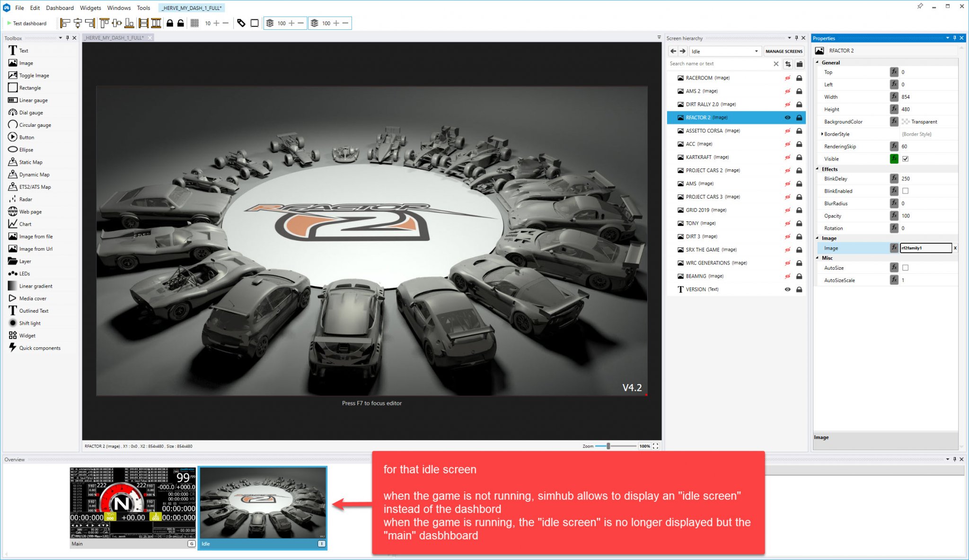The width and height of the screenshot is (969, 560).
Task: Click the MANAGE SCREENS button
Action: pyautogui.click(x=784, y=51)
